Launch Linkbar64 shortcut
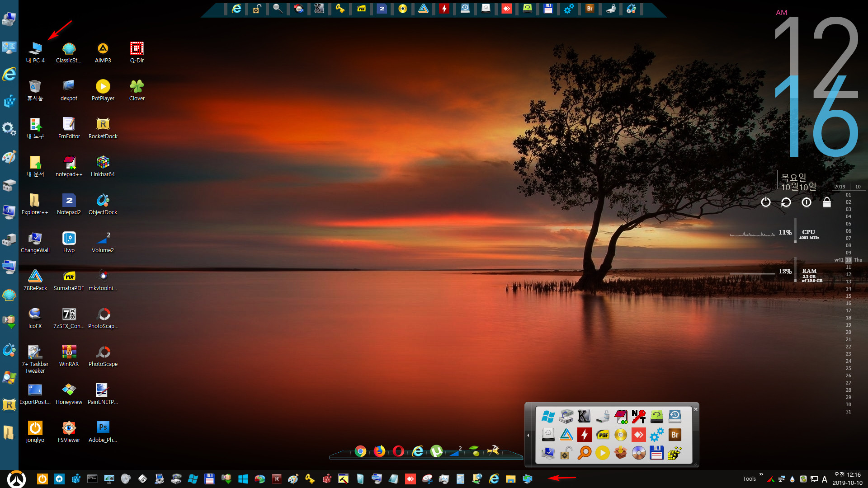This screenshot has width=868, height=488. coord(103,166)
